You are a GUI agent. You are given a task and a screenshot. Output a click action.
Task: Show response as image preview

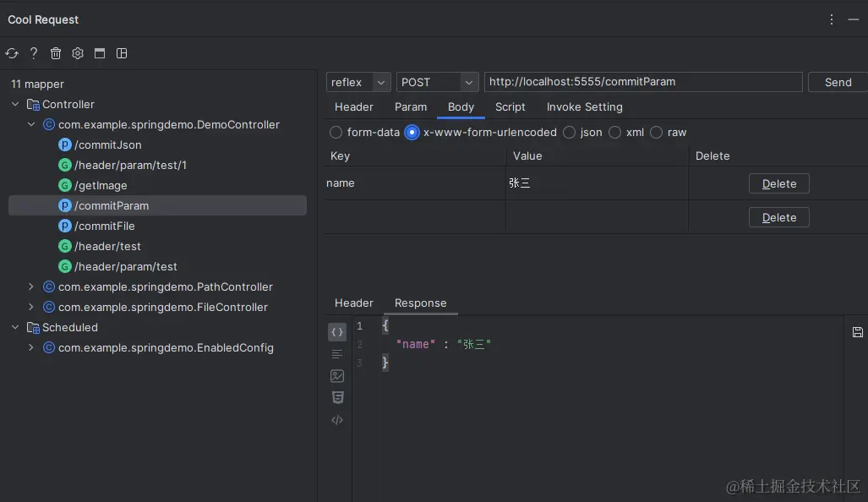pyautogui.click(x=337, y=376)
